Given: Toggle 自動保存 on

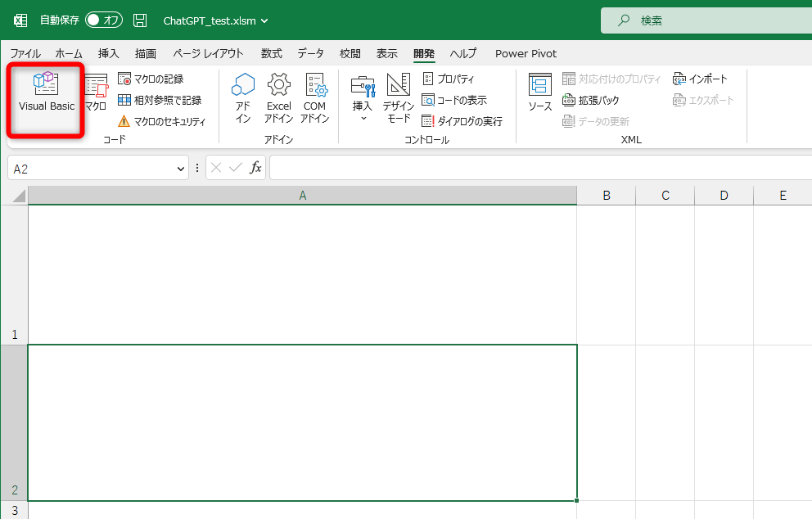Looking at the screenshot, I should (x=104, y=20).
